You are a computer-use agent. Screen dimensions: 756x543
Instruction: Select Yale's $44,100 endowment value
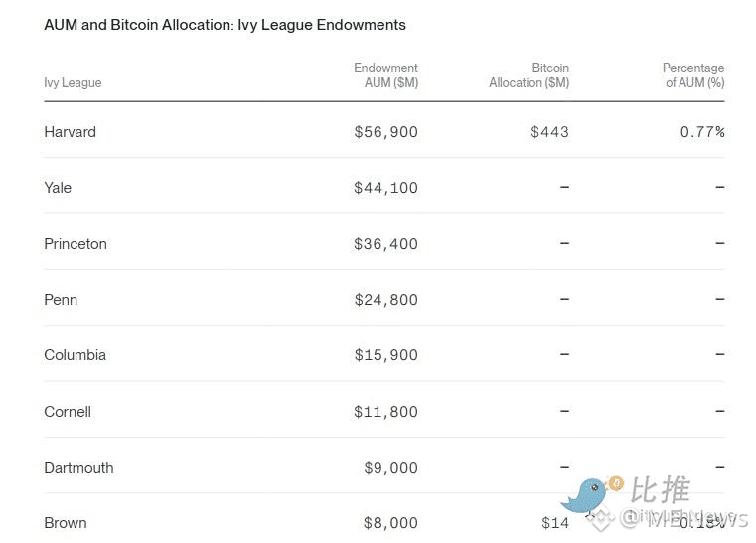point(385,188)
